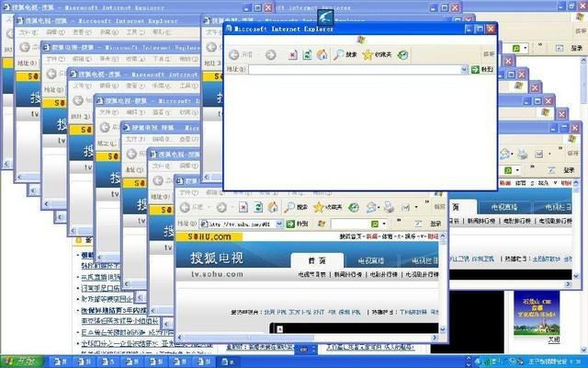Click SOHU.com logo in front Sohu TV page
Screen dimensions: 588x368
pyautogui.click(x=209, y=236)
